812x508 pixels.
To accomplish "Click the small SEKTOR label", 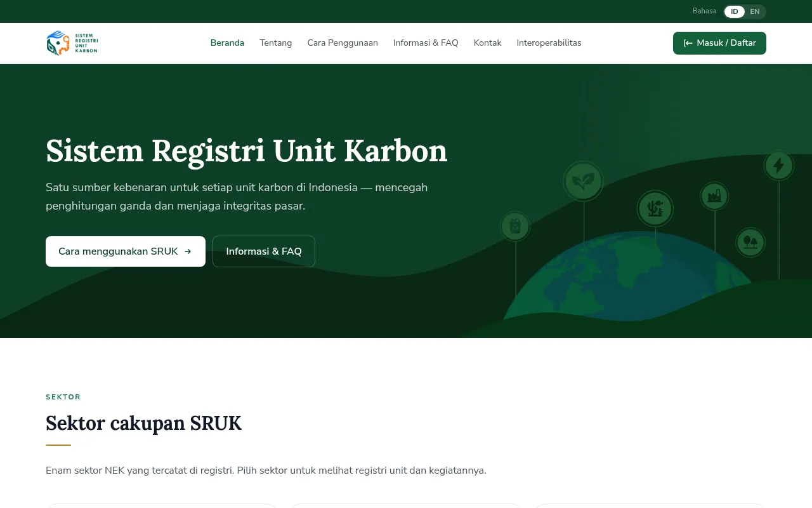I will pos(63,398).
